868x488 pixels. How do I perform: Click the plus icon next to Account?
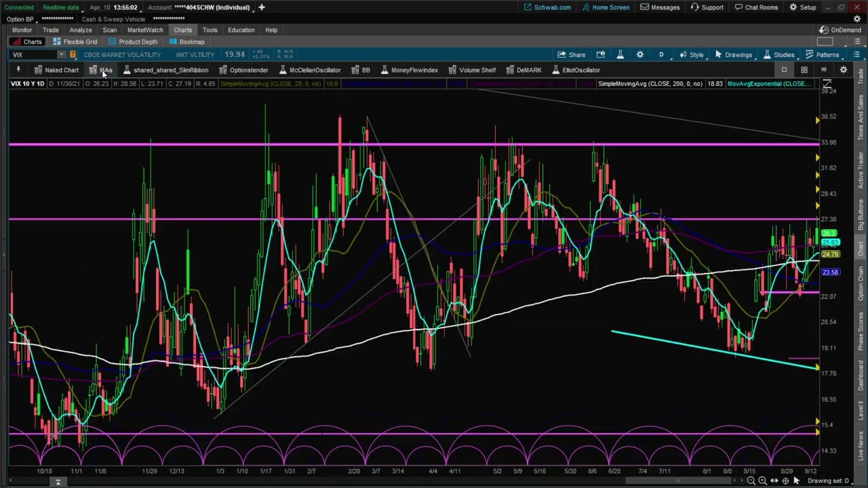[x=261, y=7]
